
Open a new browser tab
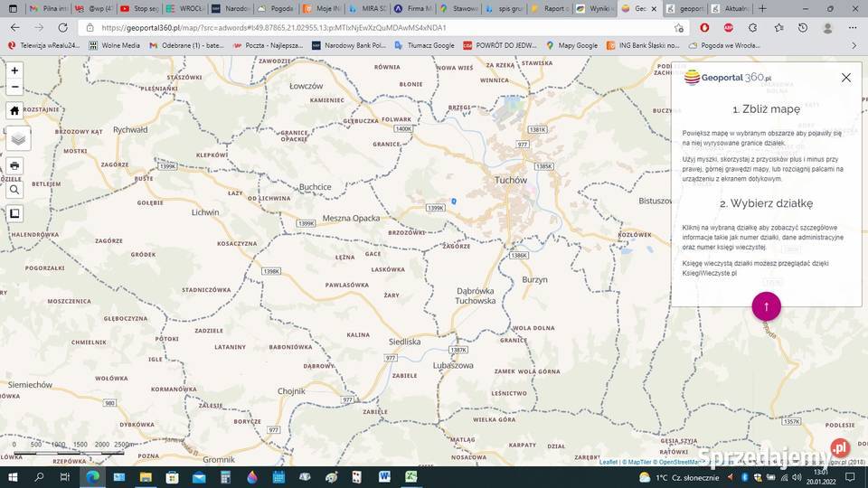click(762, 8)
